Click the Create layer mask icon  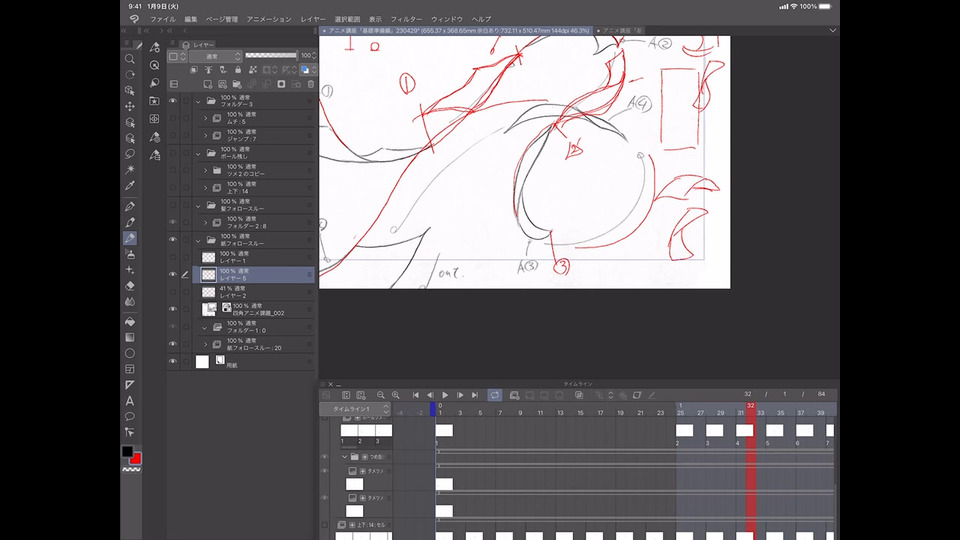click(x=281, y=84)
